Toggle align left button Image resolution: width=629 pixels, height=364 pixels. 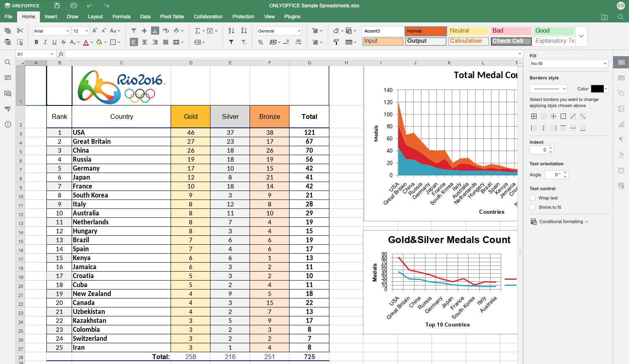[134, 42]
